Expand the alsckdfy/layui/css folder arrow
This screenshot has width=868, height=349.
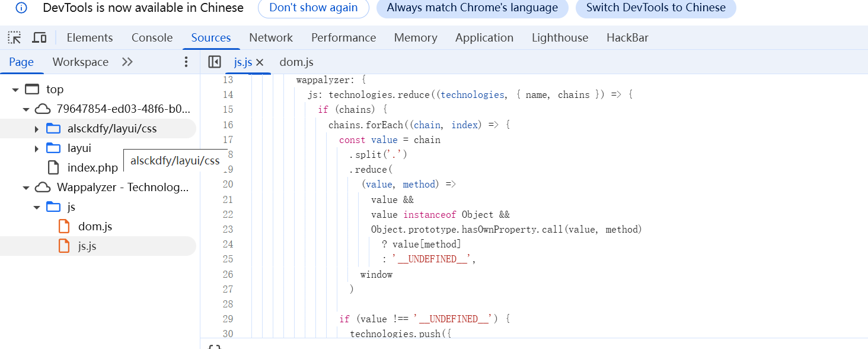37,129
